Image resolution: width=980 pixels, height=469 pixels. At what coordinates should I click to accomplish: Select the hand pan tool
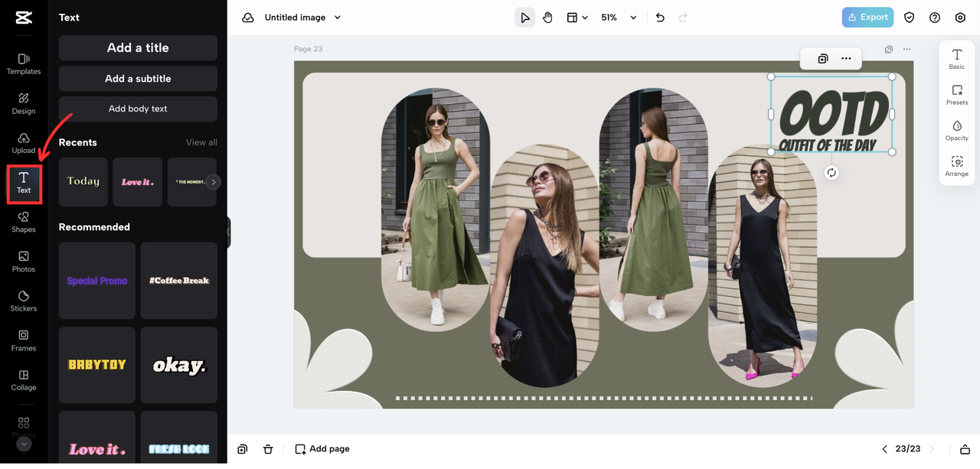[547, 18]
